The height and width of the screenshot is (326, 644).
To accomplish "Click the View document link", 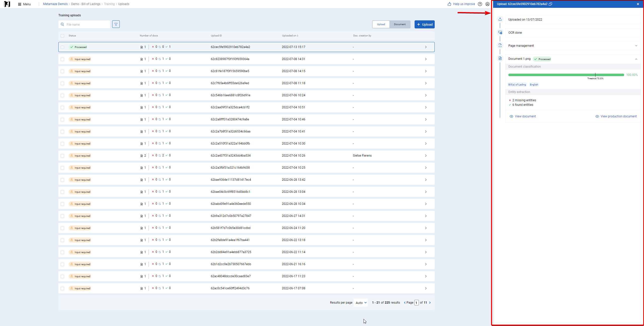I will (523, 116).
